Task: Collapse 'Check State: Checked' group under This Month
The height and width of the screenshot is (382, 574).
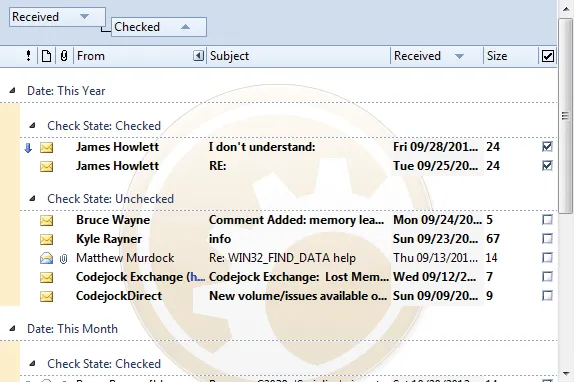Action: (33, 363)
